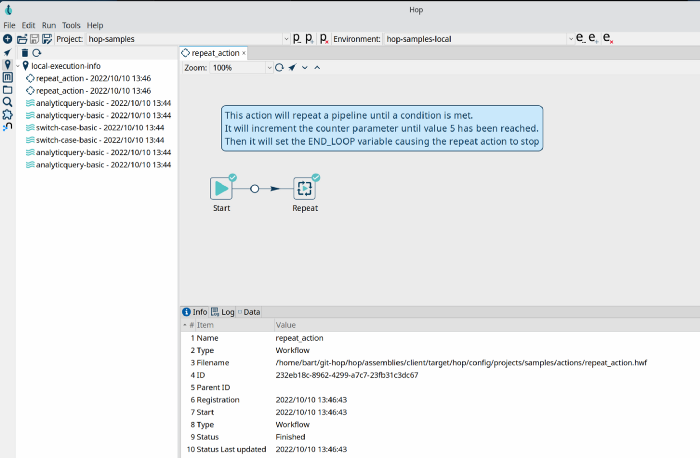Delete execution info with trash icon
700x458 pixels.
[x=25, y=53]
